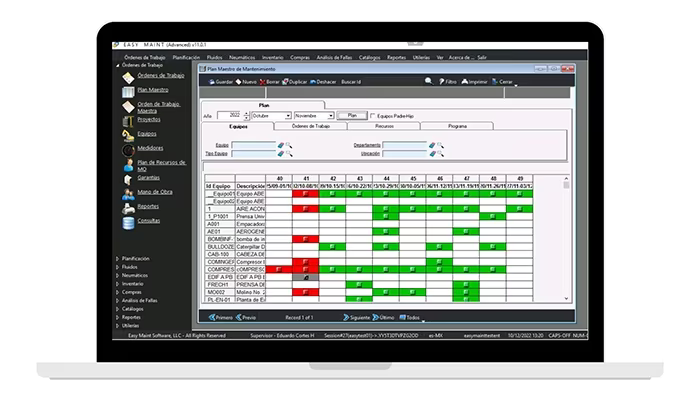Go to previous record with Previo

click(x=246, y=317)
